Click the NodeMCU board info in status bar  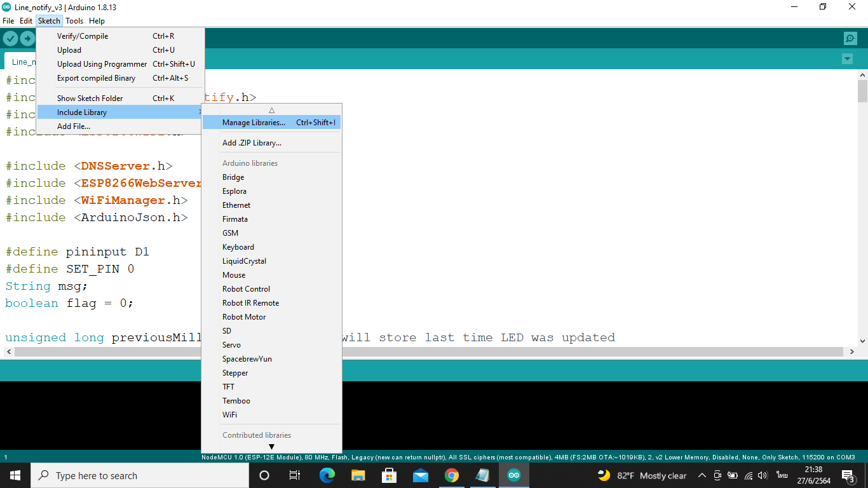(x=528, y=457)
